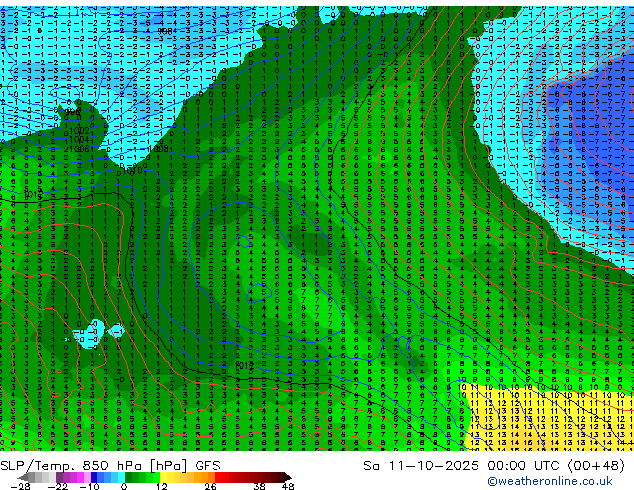Click the 26 legend value
The height and width of the screenshot is (490, 634).
pos(210,486)
